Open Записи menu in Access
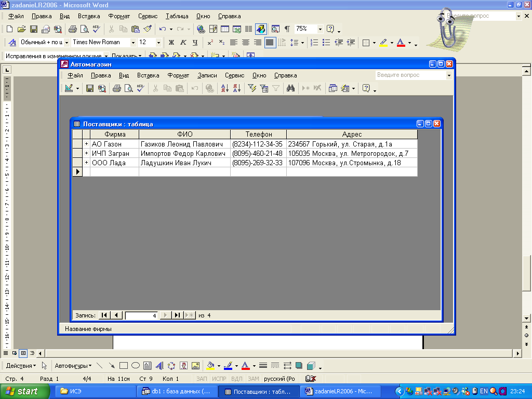The height and width of the screenshot is (399, 532). coord(207,75)
